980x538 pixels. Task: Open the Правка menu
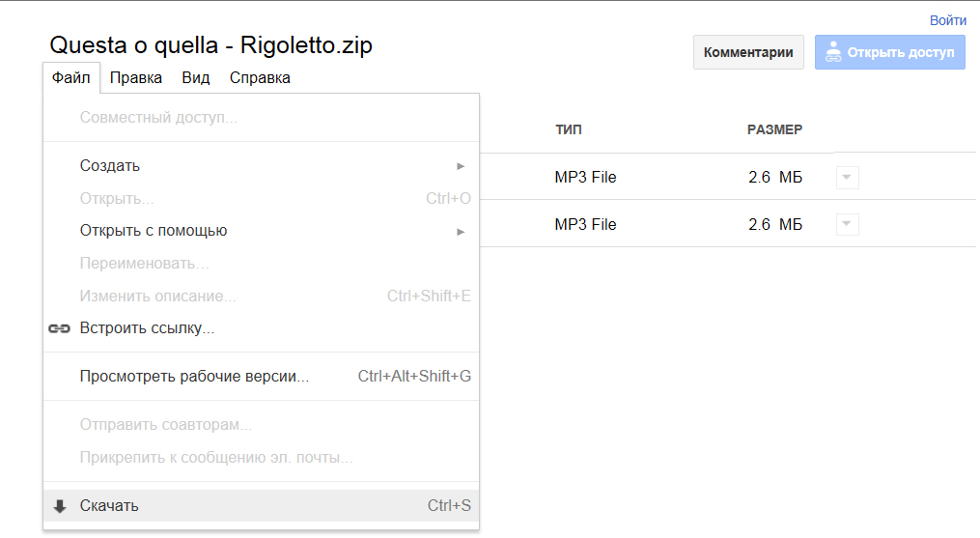(x=135, y=77)
